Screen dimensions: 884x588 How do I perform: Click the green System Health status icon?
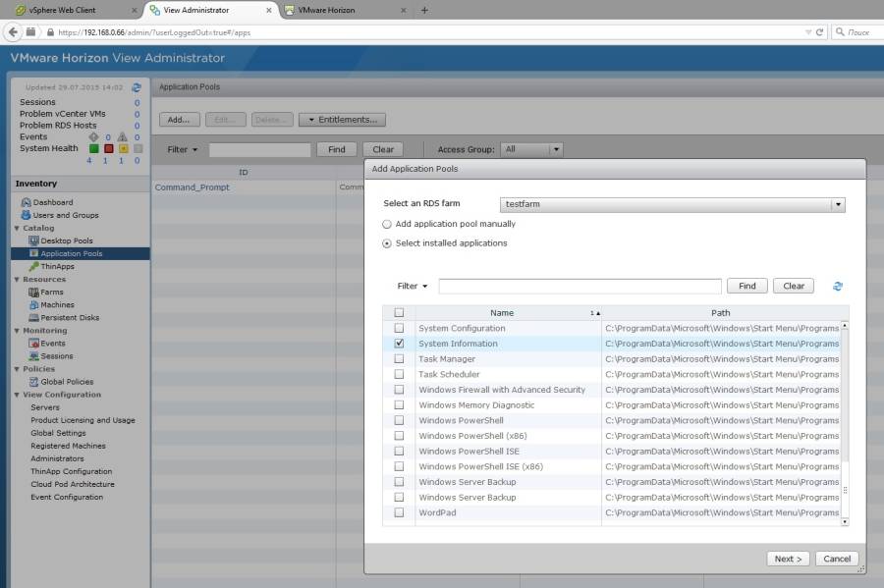click(94, 148)
